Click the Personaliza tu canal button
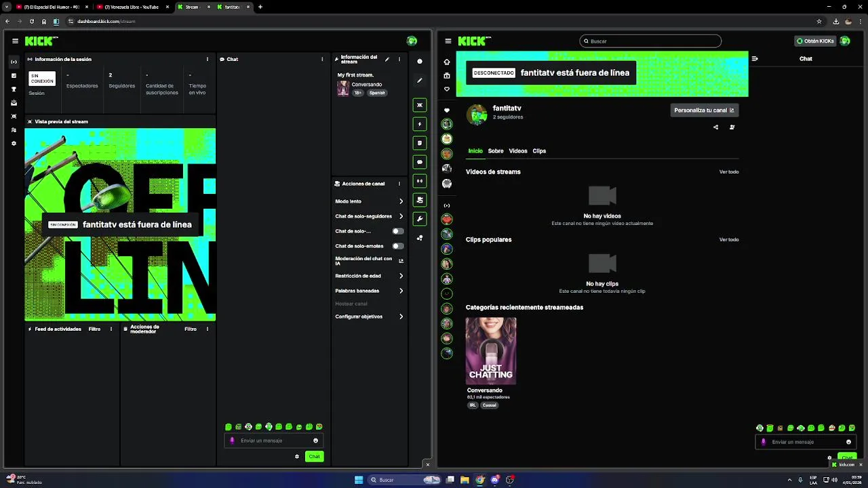 [704, 110]
